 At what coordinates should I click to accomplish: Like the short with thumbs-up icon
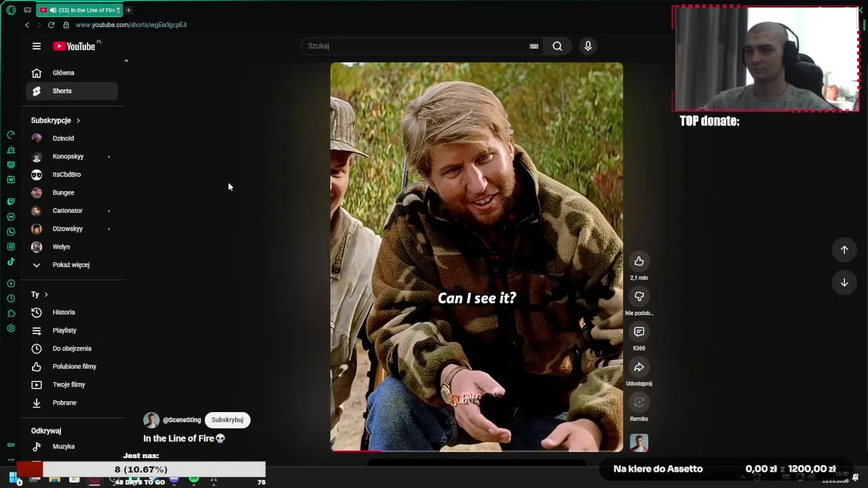(639, 261)
